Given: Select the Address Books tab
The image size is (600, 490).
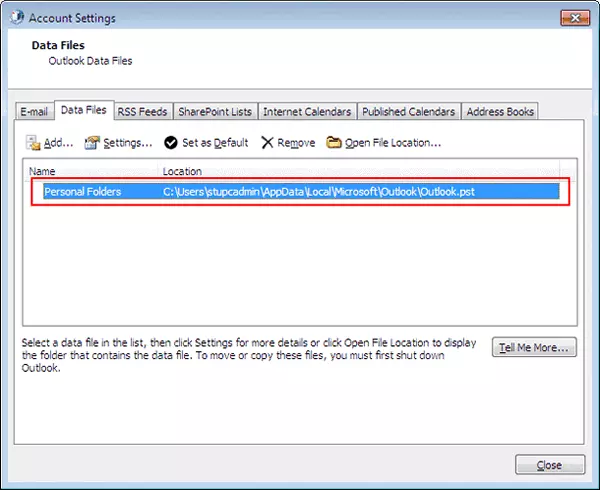Looking at the screenshot, I should click(500, 111).
